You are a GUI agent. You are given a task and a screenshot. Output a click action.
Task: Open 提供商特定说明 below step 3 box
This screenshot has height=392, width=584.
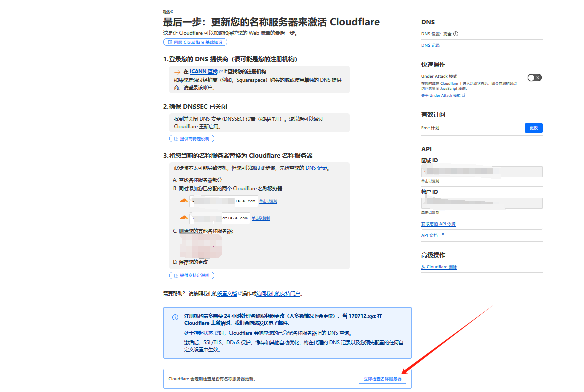(x=192, y=275)
